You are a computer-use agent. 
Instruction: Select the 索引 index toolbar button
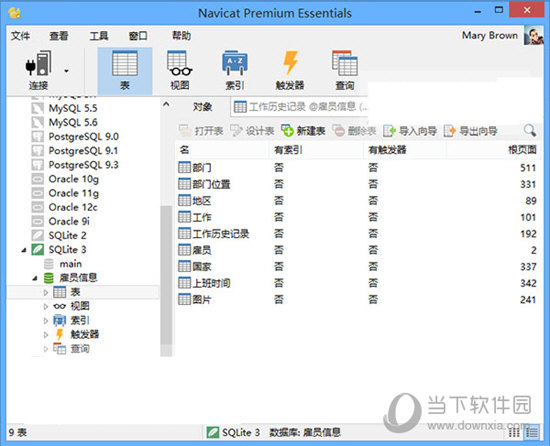235,70
